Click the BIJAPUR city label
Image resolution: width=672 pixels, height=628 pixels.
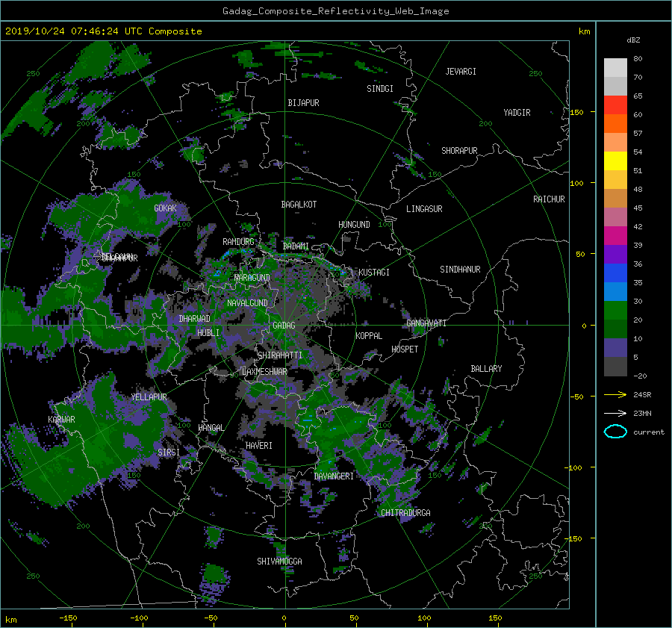(x=303, y=103)
